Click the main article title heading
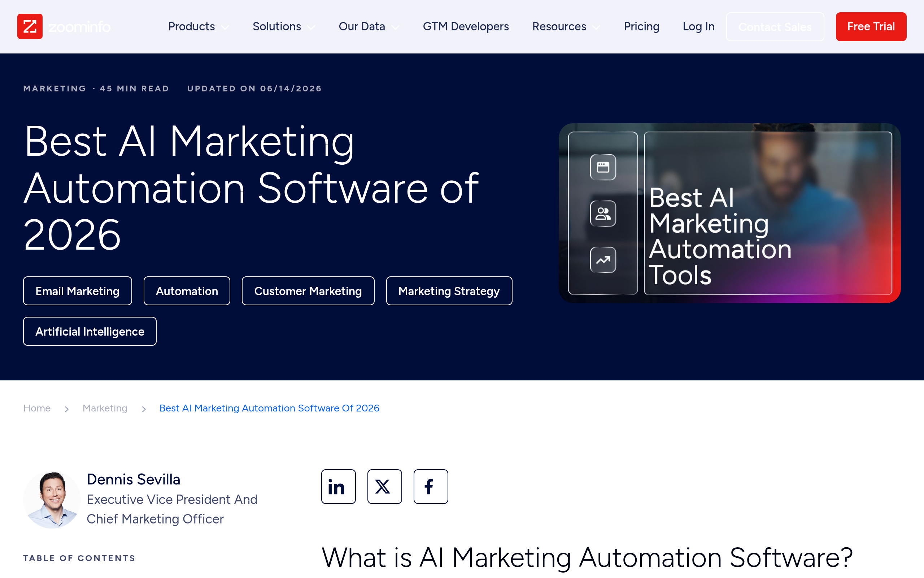 click(x=252, y=188)
